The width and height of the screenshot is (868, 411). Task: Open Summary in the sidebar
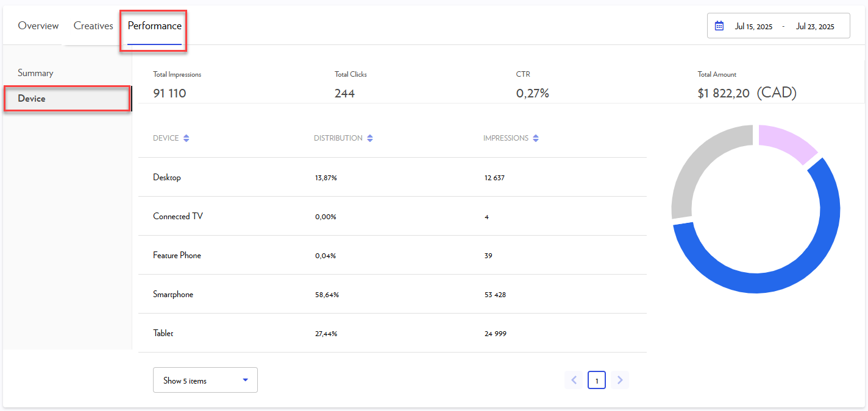[x=35, y=73]
